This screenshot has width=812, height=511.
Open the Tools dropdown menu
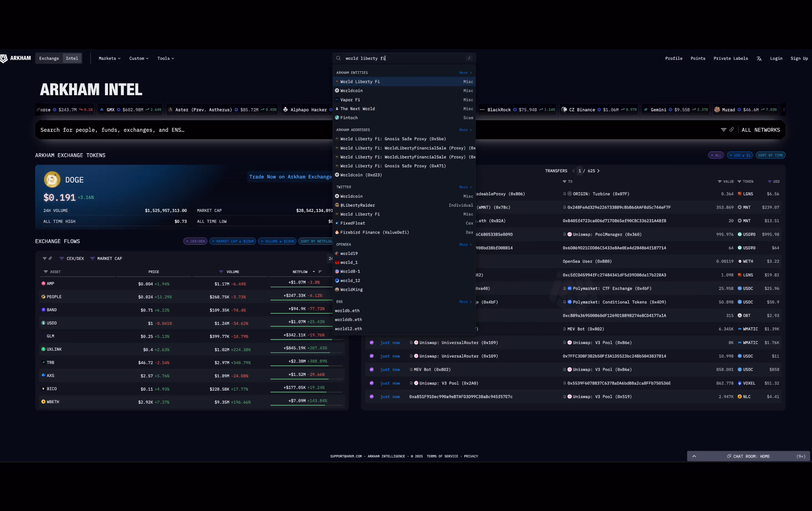pyautogui.click(x=166, y=58)
